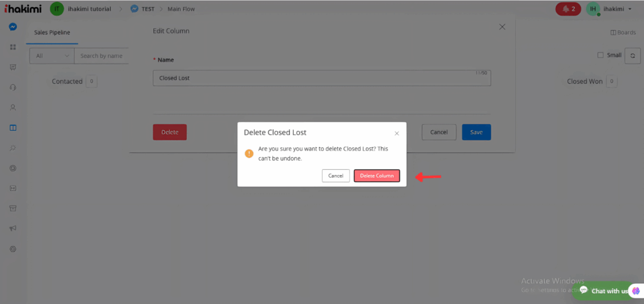Click the Name input field containing Closed Lost

click(x=321, y=78)
